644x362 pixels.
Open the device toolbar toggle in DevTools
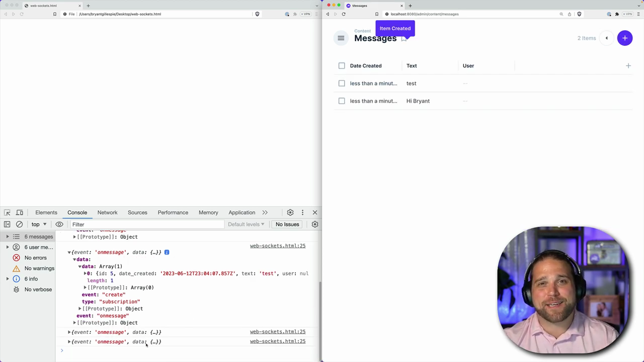[x=19, y=212]
